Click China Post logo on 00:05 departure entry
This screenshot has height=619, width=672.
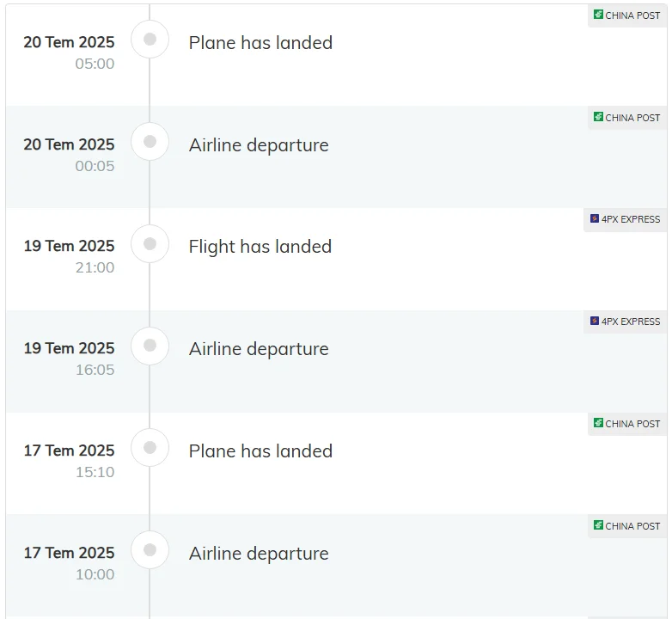(x=599, y=117)
